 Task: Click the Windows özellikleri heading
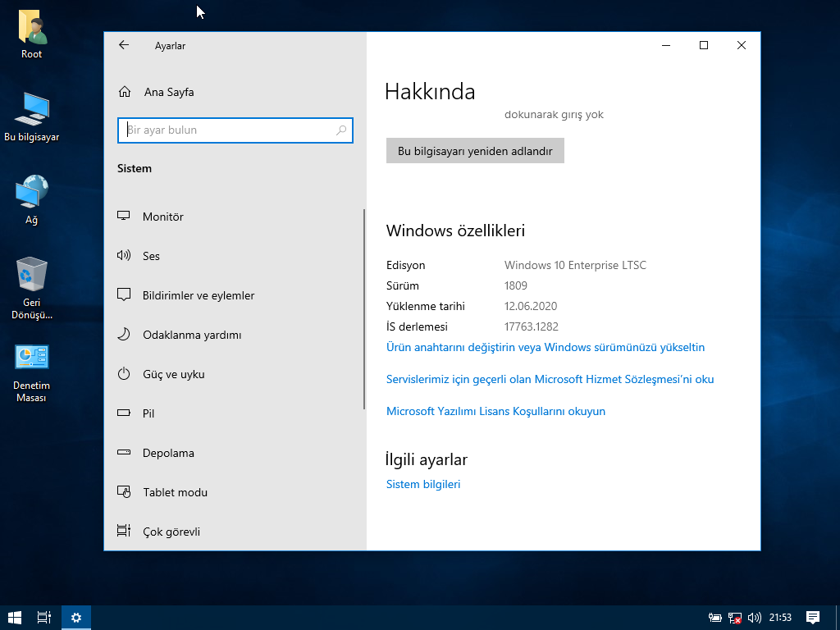tap(455, 231)
